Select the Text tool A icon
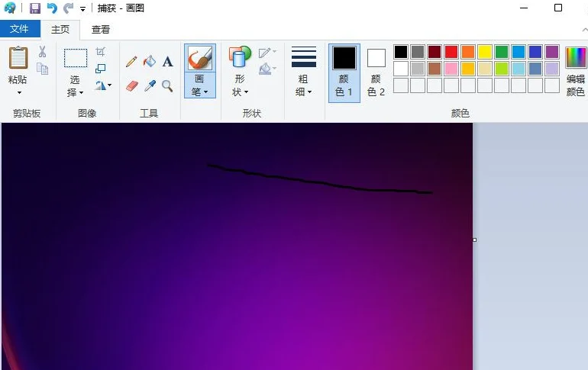Viewport: 588px width, 370px height. 168,62
